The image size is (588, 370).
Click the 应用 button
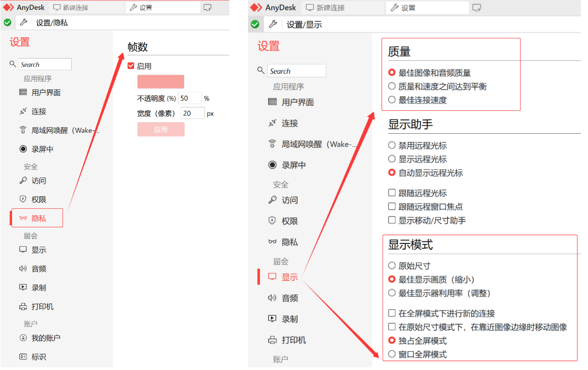click(x=160, y=129)
